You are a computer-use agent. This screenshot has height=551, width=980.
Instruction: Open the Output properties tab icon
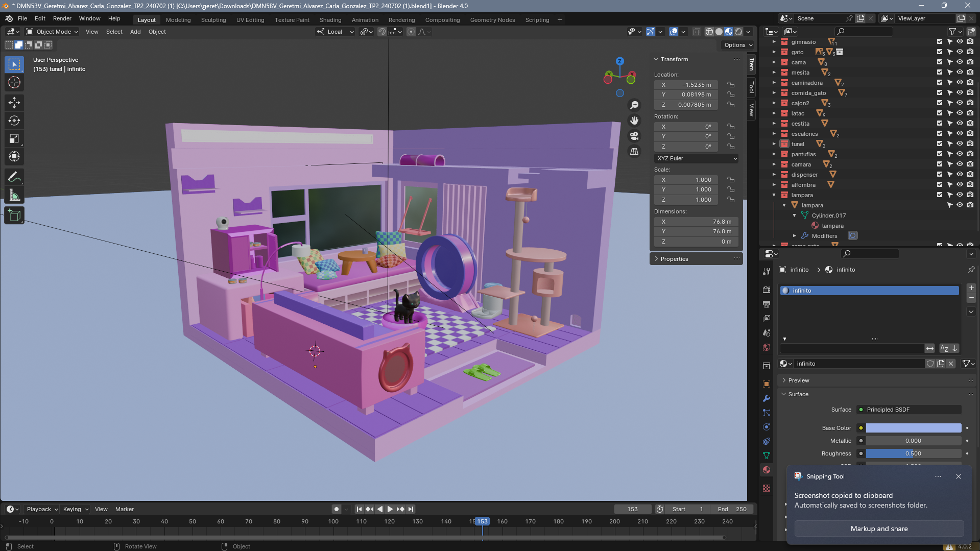coord(767,304)
